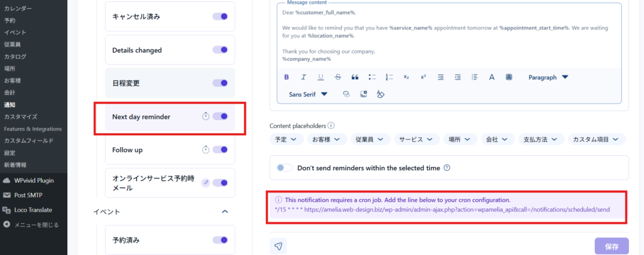Turn off the キャンセル済み notification toggle

point(220,16)
